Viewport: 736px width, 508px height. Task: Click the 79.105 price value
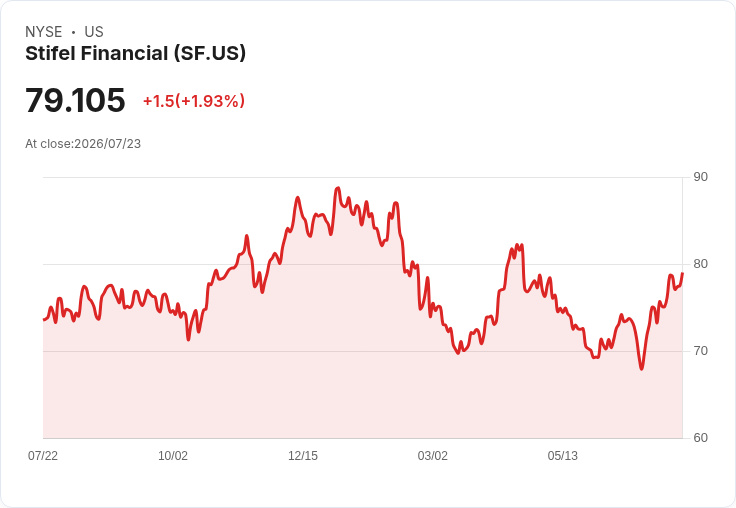75,100
